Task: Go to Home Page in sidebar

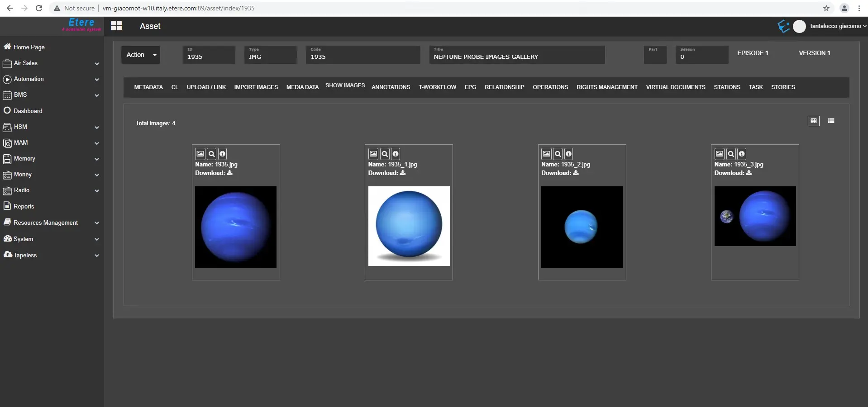Action: 29,47
